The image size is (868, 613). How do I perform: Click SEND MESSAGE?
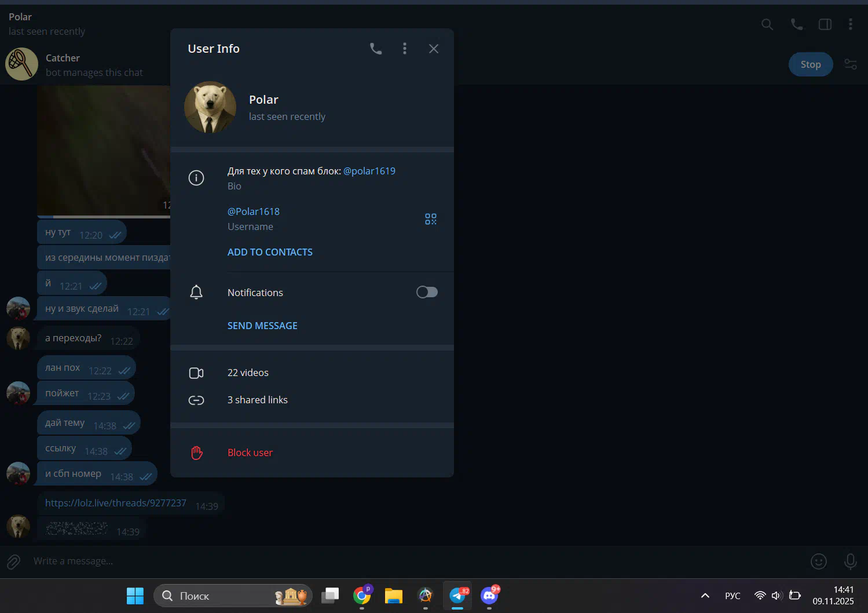pos(262,326)
